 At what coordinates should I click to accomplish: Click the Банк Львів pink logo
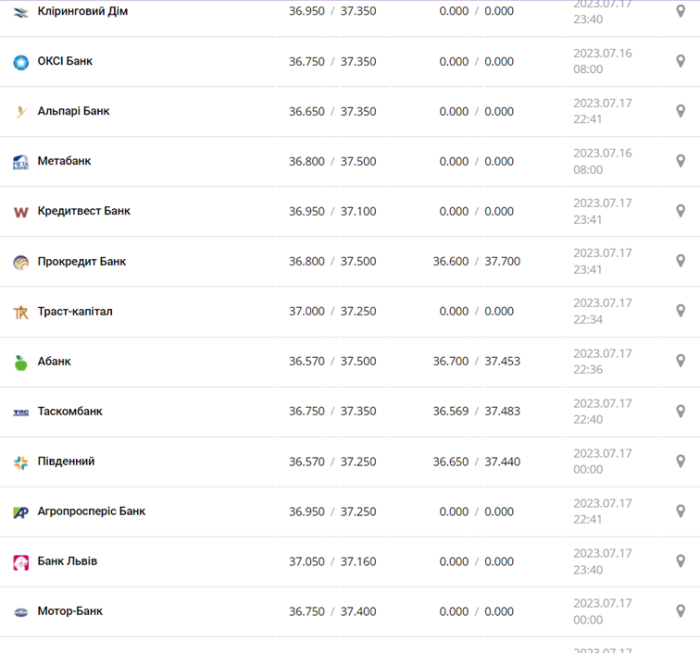(x=21, y=562)
